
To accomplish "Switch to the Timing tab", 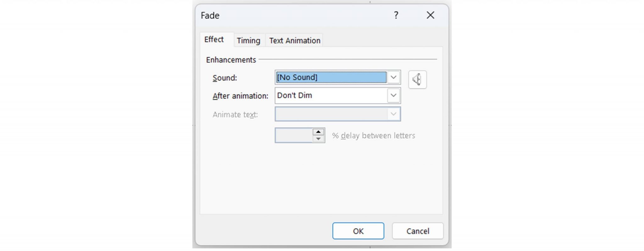I will (x=248, y=40).
